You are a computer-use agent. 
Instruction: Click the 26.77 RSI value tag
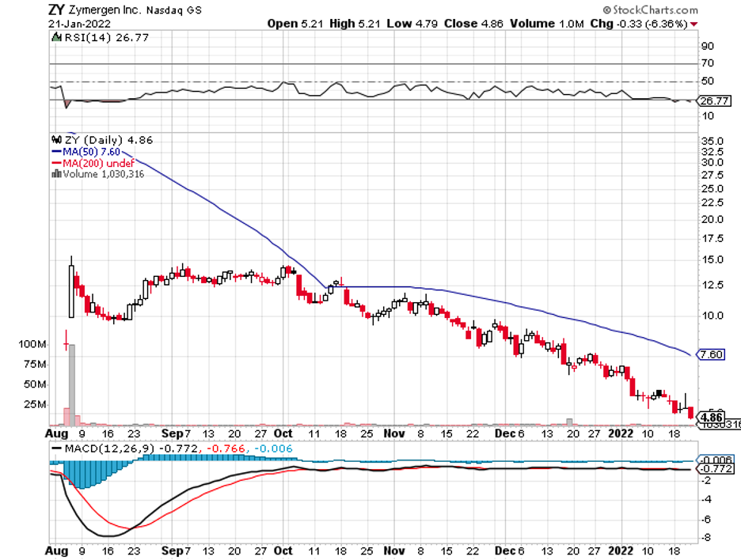point(712,100)
